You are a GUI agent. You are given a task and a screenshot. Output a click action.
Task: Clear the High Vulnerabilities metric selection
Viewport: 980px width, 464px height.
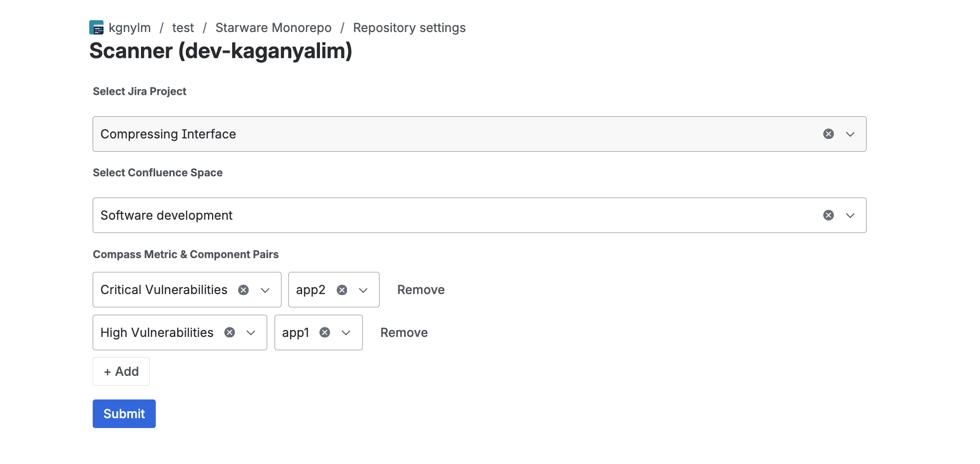tap(230, 332)
